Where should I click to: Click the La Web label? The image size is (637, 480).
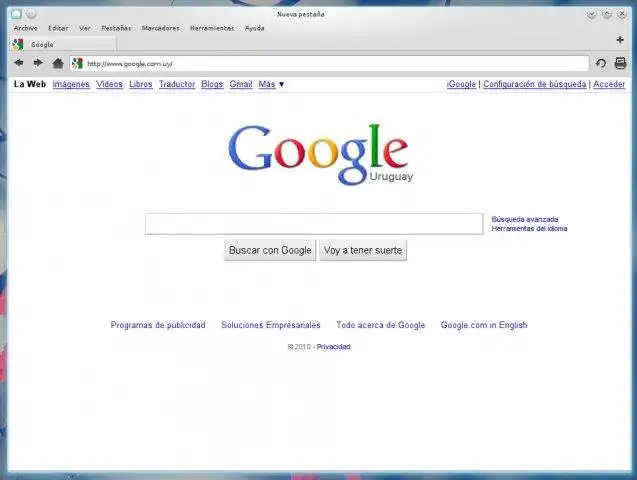(30, 84)
